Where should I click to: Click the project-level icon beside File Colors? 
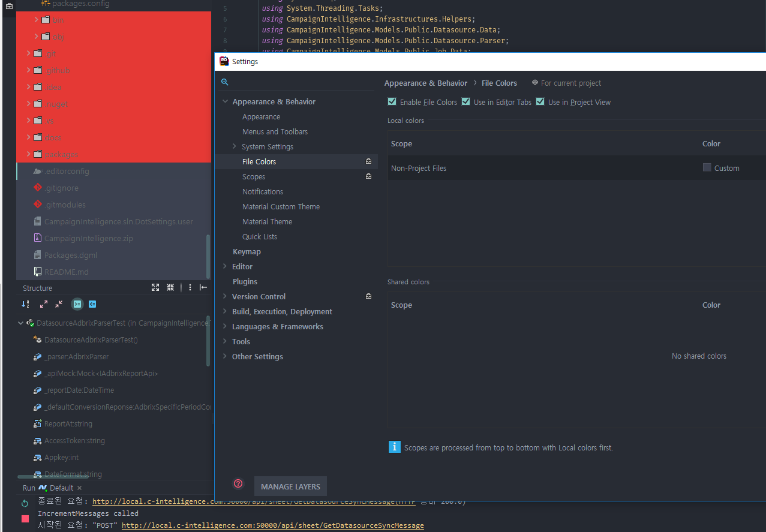(368, 161)
